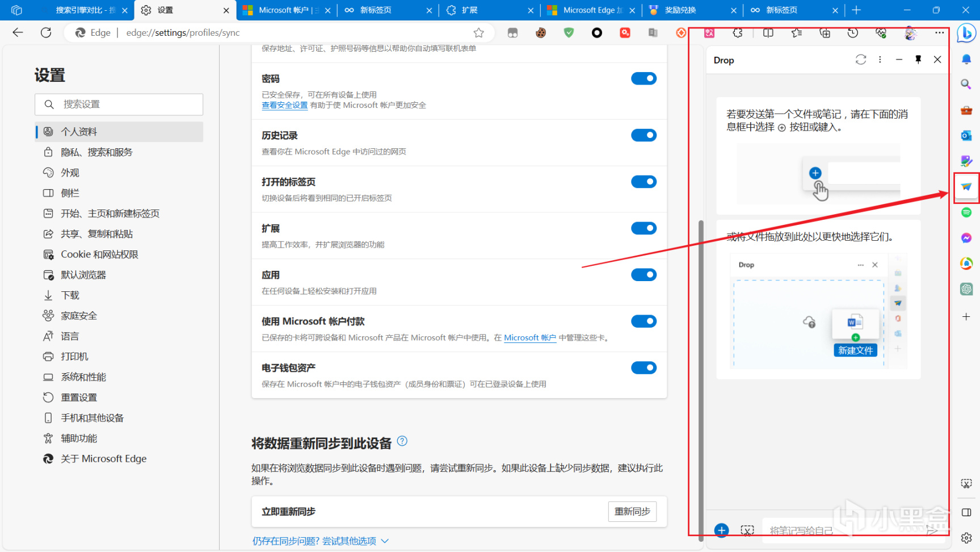Refresh the Drop panel
980x552 pixels.
(861, 60)
